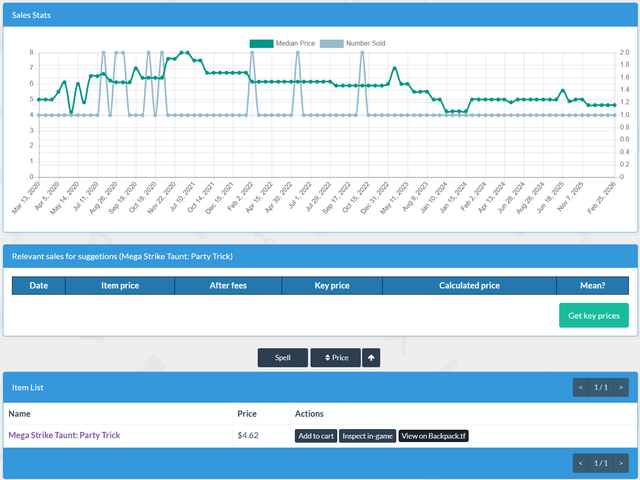Viewport: 640px width, 480px height.
Task: Click the Spell filter button
Action: point(282,358)
